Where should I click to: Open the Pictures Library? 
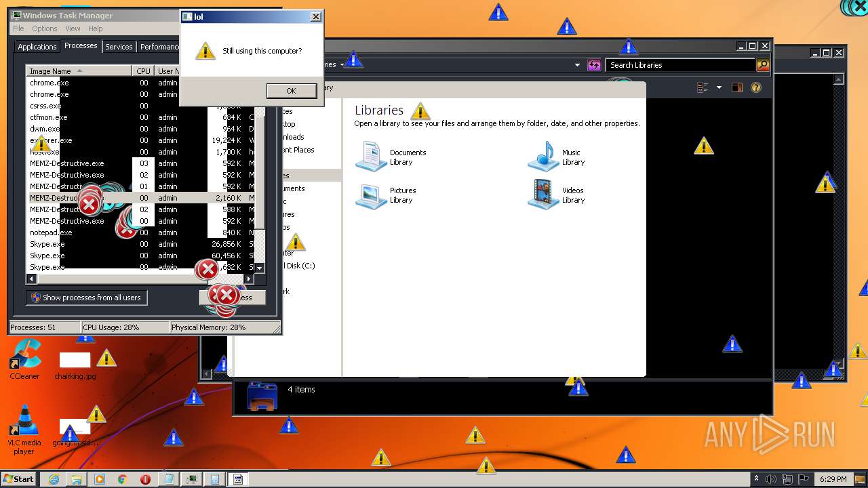click(386, 196)
